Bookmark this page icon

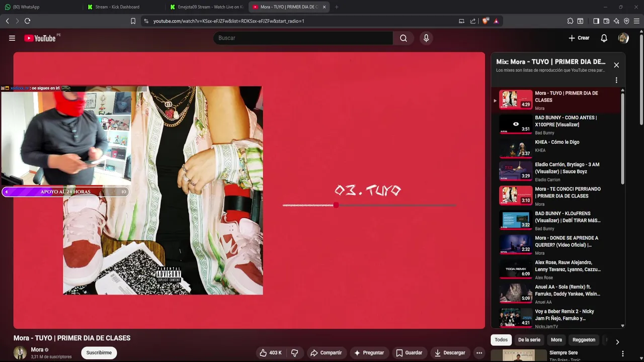coord(133,21)
